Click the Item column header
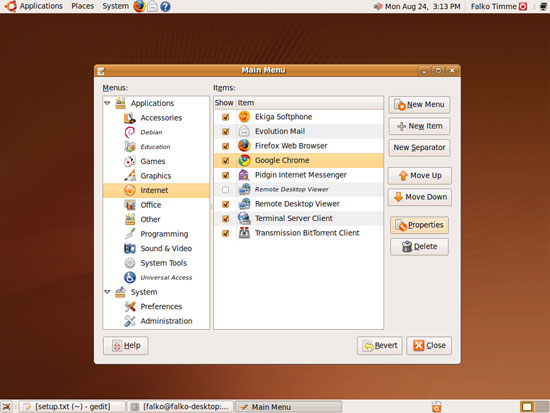This screenshot has height=413, width=550. [x=310, y=103]
